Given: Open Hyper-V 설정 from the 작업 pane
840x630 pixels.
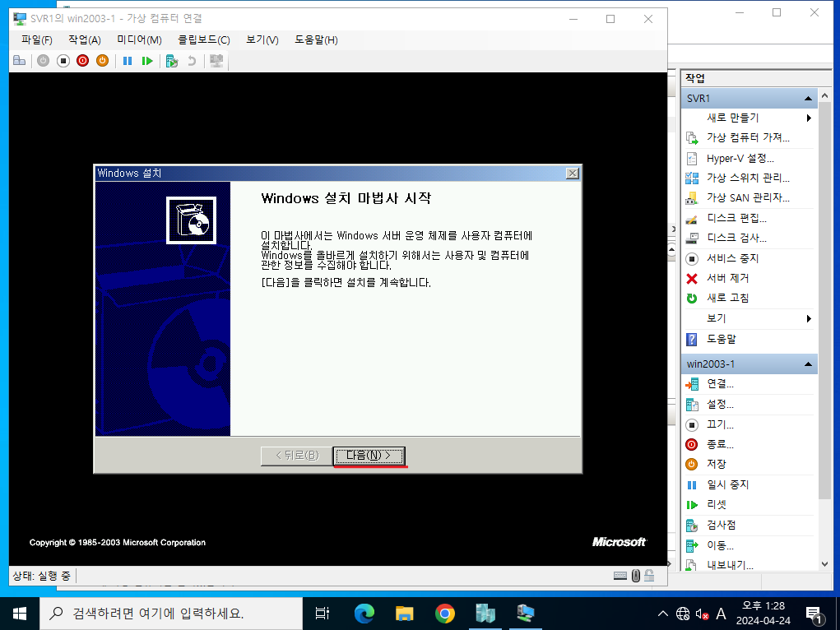Looking at the screenshot, I should pos(740,159).
